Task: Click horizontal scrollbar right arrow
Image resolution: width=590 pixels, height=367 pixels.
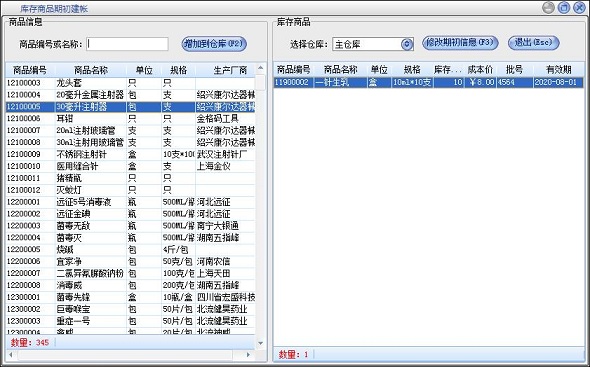Action: (248, 355)
